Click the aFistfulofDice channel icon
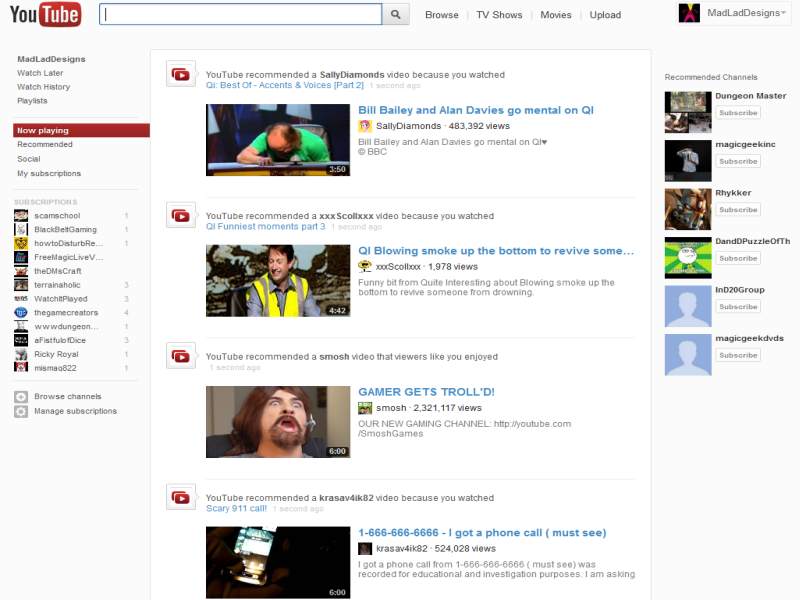 (x=21, y=340)
